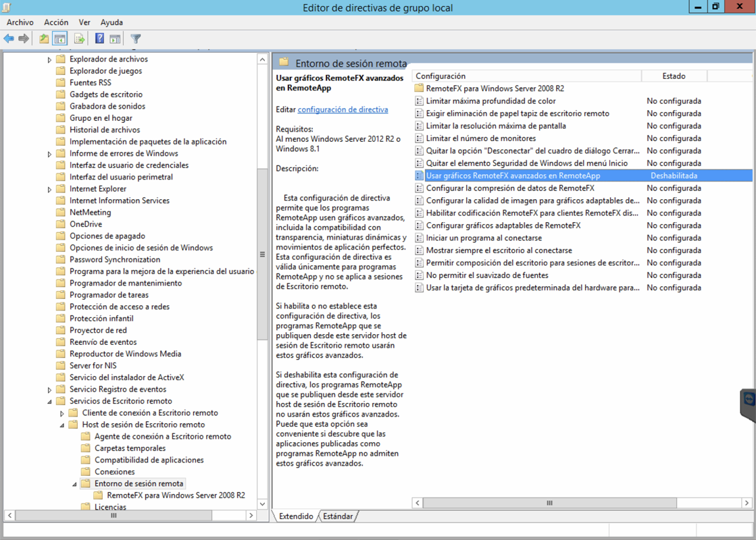
Task: Click the policy icon of Configurar gráficos adaptables de RemoteFX
Action: [420, 225]
